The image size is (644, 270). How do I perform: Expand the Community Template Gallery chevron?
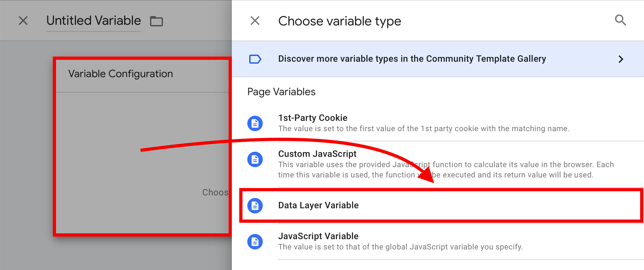[621, 59]
